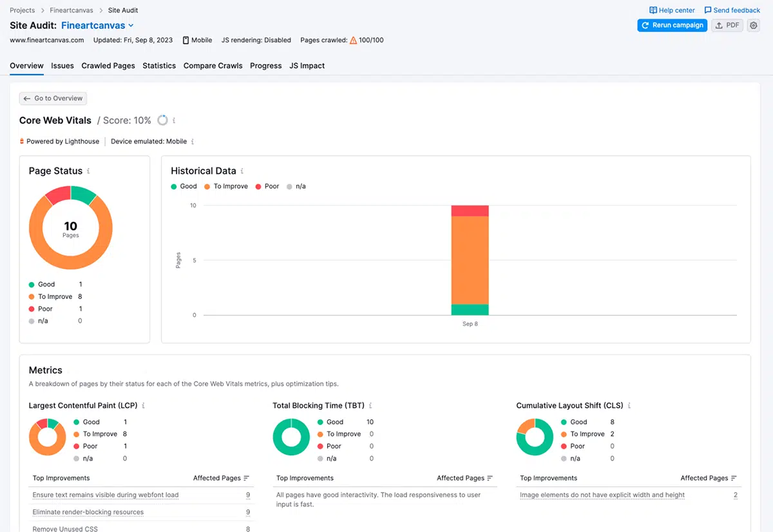This screenshot has height=532, width=773.
Task: Open the Fineartcanvas project dropdown
Action: 97,25
